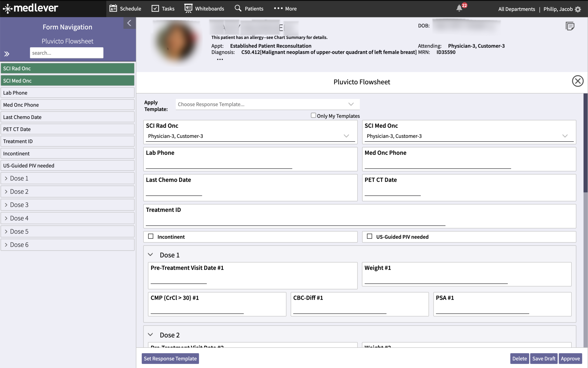
Task: Open the Tasks menu
Action: (x=163, y=9)
